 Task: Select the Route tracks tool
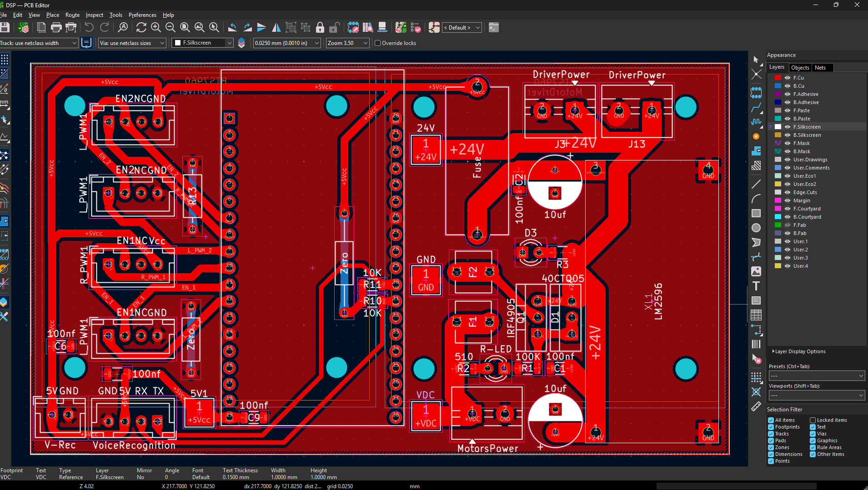[x=756, y=107]
